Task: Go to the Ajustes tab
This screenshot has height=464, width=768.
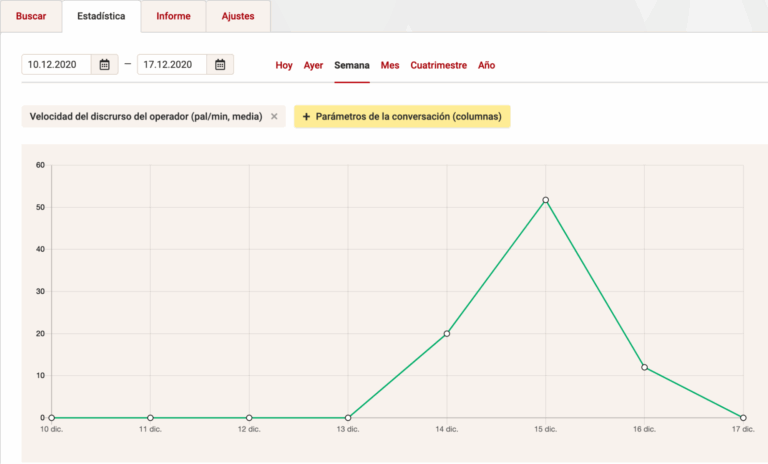Action: click(x=238, y=16)
